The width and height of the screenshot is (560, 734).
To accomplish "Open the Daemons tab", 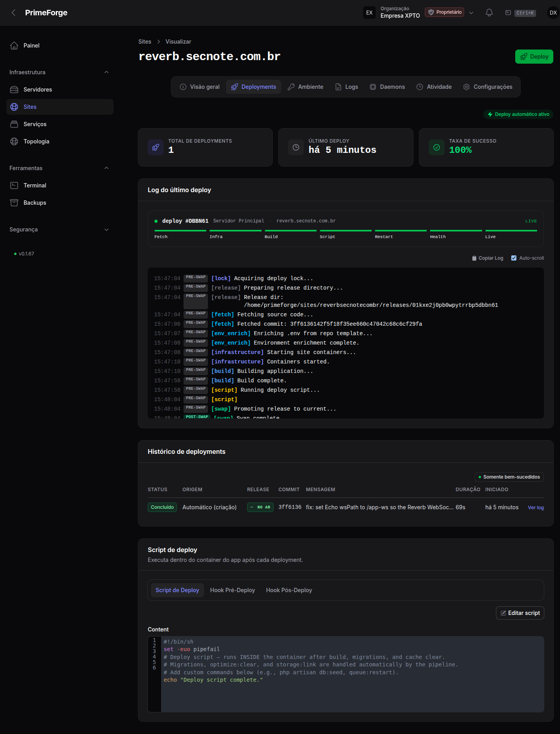I will coord(387,87).
